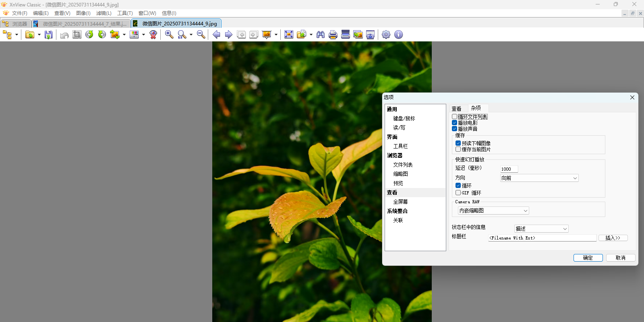Click the print icon in toolbar
The height and width of the screenshot is (322, 644).
(333, 35)
